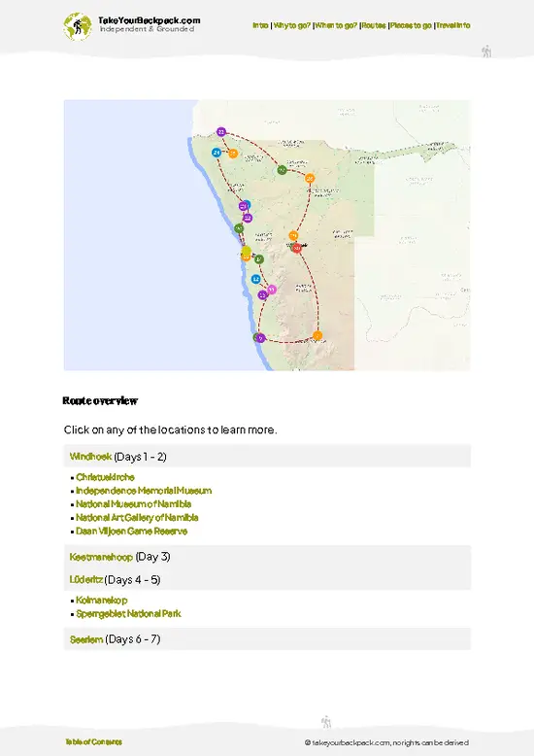
Task: Open the Independence Memorial Museum link
Action: (144, 491)
